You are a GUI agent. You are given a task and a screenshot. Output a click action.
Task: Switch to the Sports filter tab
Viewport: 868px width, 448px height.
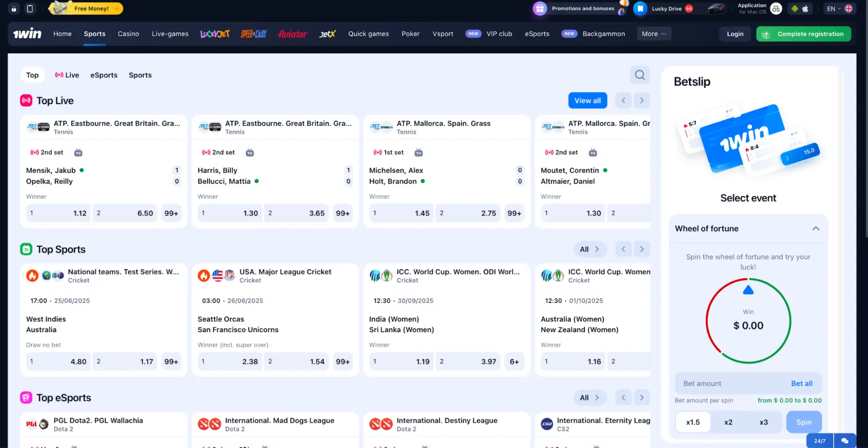140,75
